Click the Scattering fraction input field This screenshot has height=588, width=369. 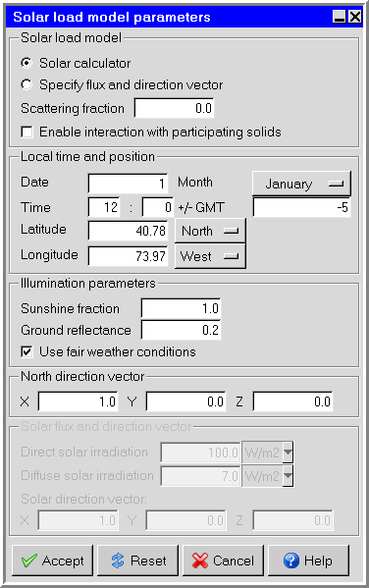coord(175,108)
